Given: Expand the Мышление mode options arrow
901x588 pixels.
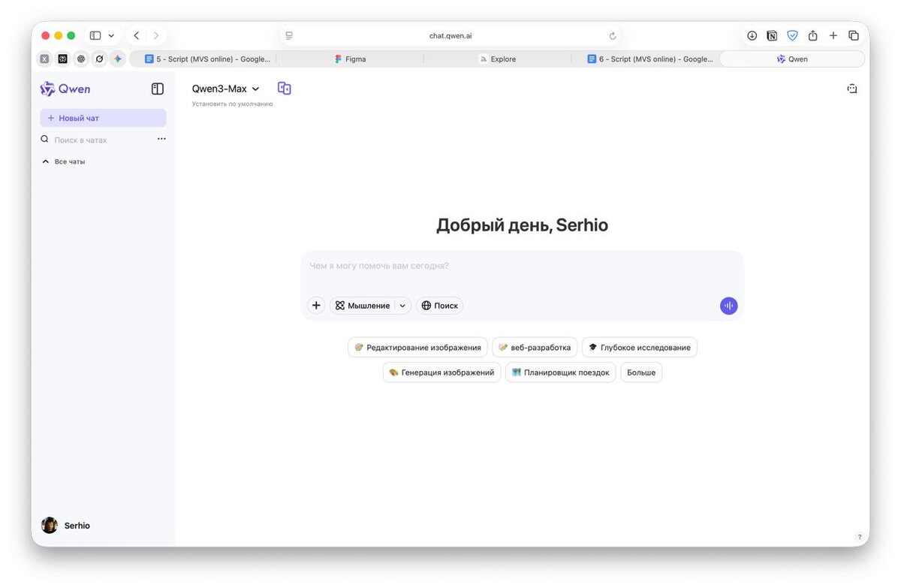Looking at the screenshot, I should click(402, 306).
